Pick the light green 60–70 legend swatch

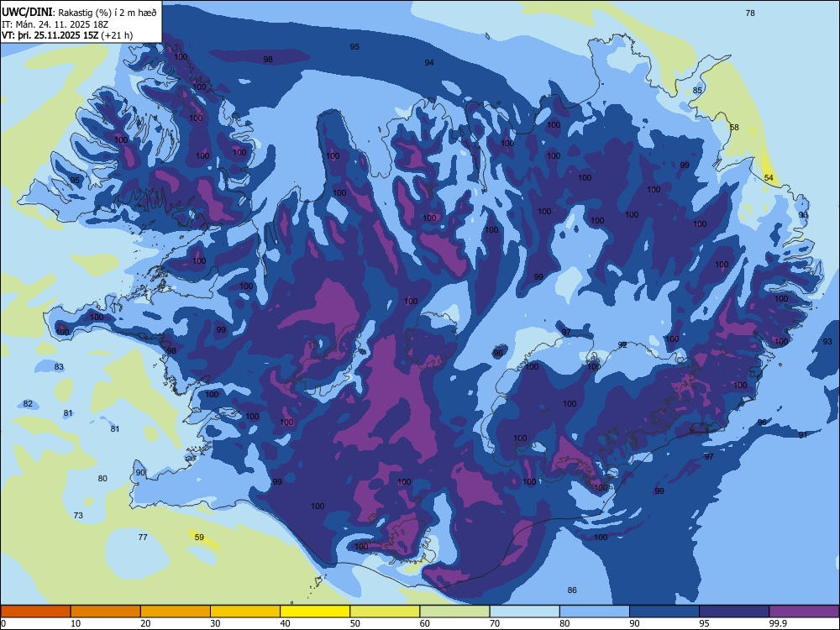[x=454, y=612]
